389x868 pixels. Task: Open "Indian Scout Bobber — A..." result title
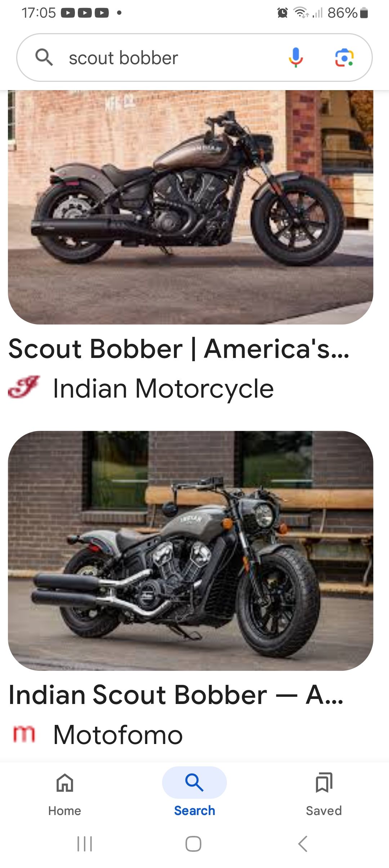(176, 695)
